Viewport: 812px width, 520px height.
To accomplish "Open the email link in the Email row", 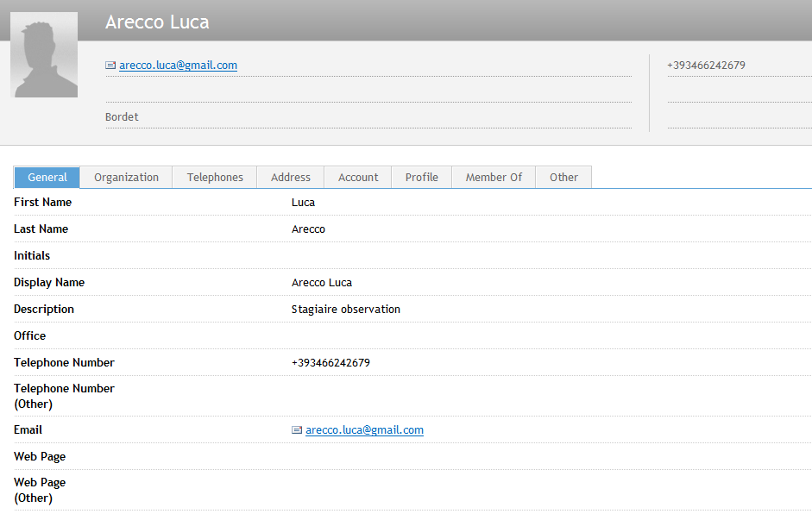I will click(364, 430).
